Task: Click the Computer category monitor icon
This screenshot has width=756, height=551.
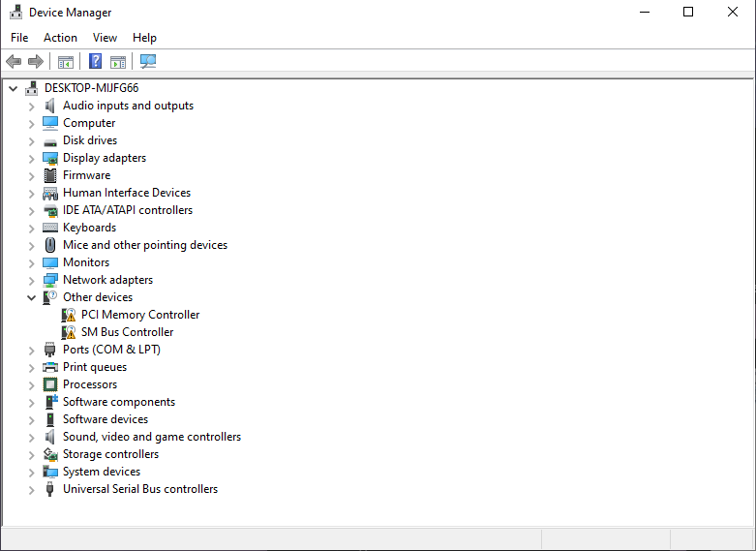Action: [x=50, y=123]
